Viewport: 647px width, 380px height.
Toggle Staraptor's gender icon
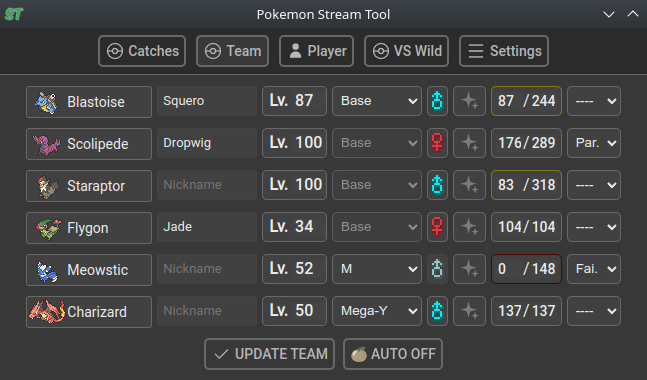click(437, 185)
